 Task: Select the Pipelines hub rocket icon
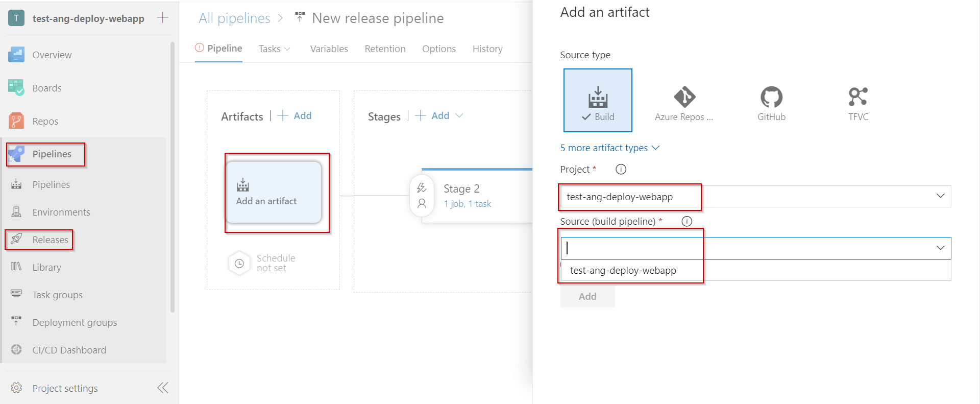tap(16, 154)
